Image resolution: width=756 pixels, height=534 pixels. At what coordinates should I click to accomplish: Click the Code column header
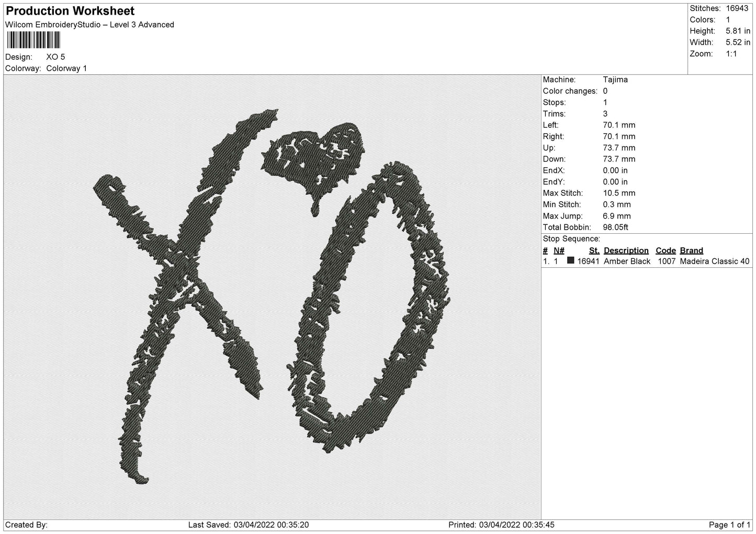click(665, 251)
